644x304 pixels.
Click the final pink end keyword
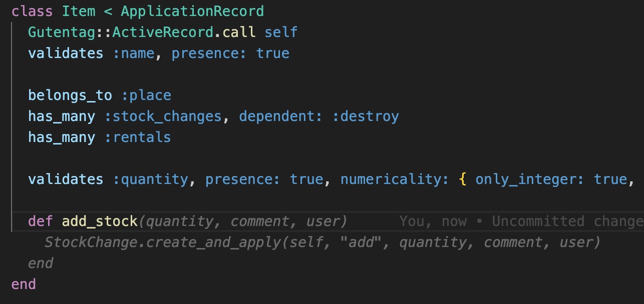tap(24, 284)
